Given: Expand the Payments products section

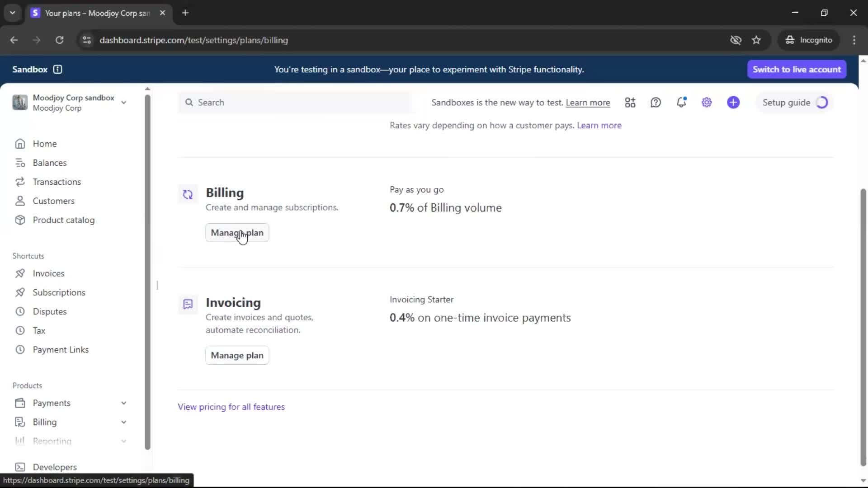Looking at the screenshot, I should [123, 403].
